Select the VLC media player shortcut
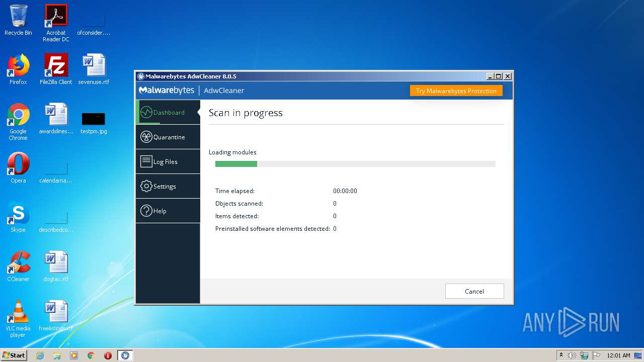 [x=18, y=319]
